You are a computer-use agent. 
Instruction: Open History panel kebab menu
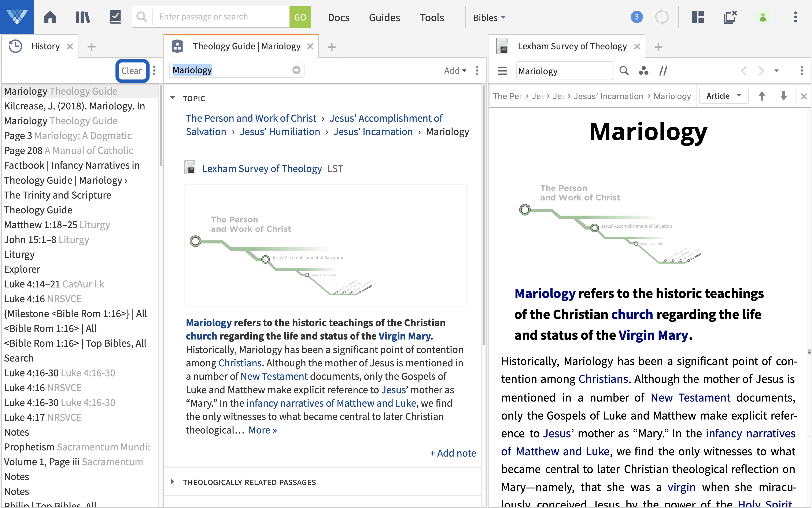(x=154, y=70)
